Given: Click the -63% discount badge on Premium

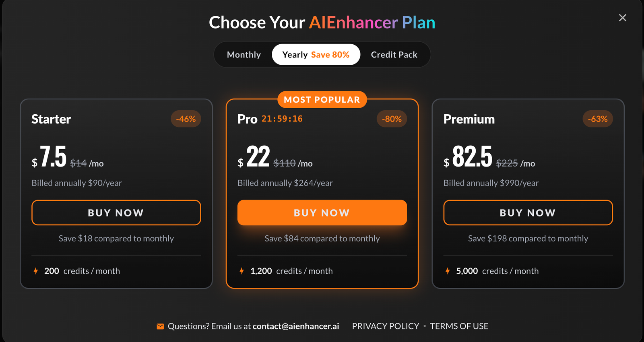Looking at the screenshot, I should [598, 119].
